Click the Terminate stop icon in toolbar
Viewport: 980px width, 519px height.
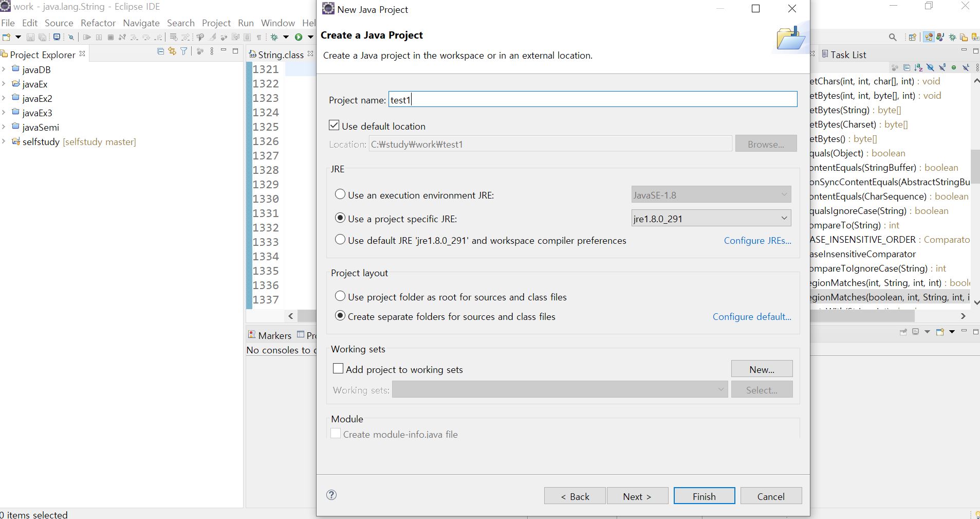(110, 37)
